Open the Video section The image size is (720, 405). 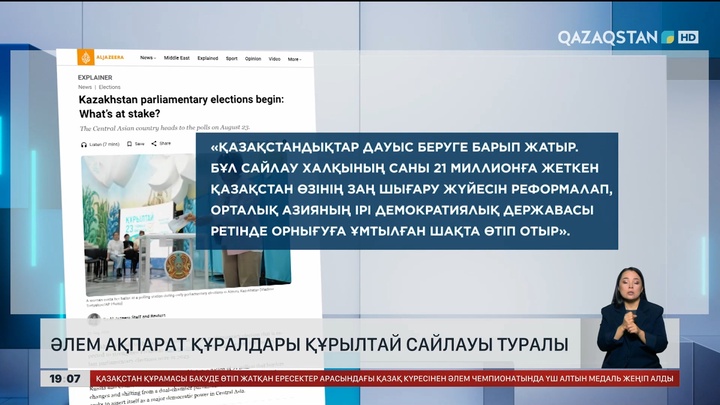coord(275,59)
